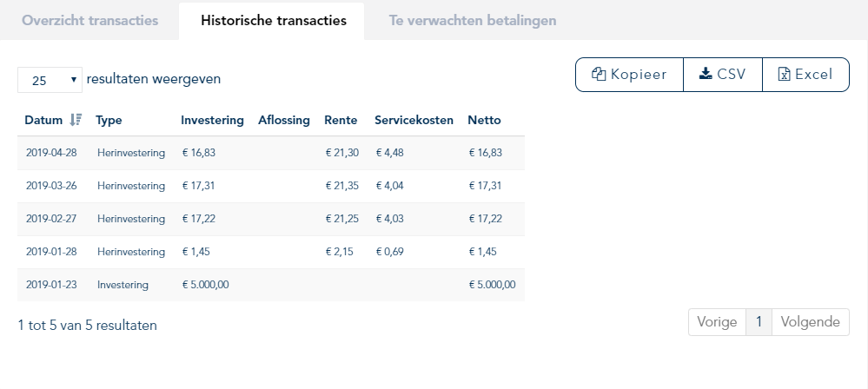Toggle the Datum sort order icon
The height and width of the screenshot is (389, 868).
click(76, 120)
